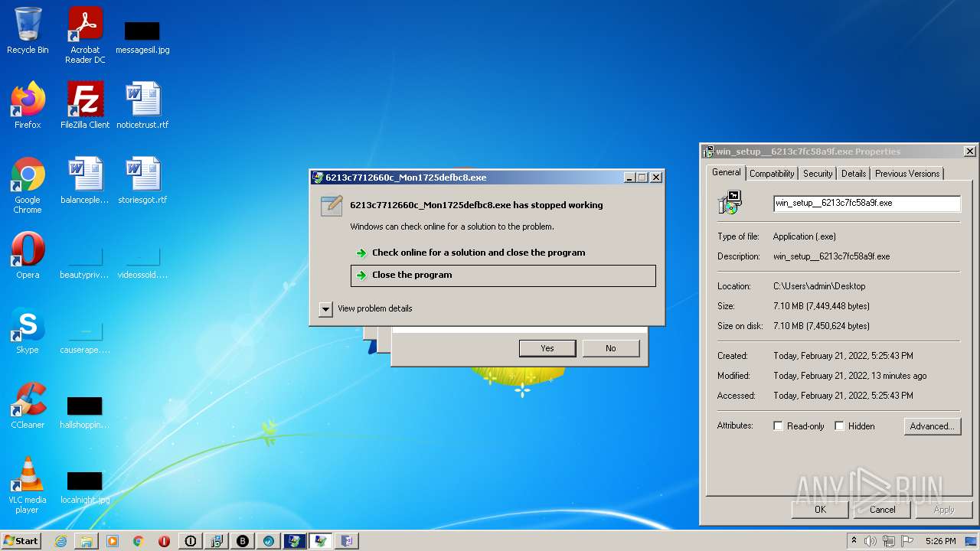Open Internet Explorer from the taskbar

pyautogui.click(x=60, y=541)
